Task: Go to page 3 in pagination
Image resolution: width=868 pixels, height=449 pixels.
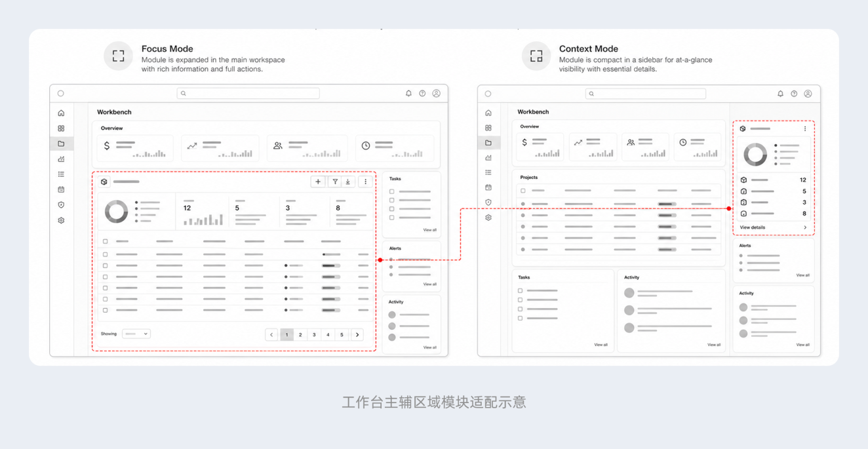Action: tap(314, 335)
